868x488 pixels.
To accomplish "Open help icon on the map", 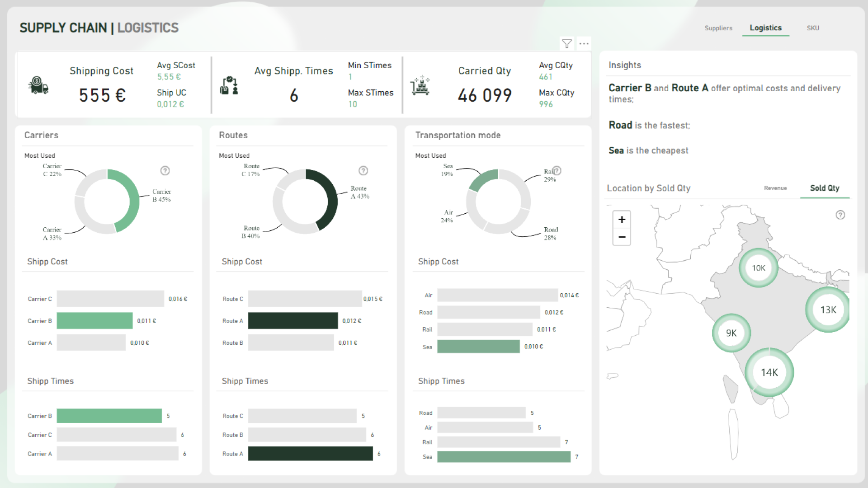I will [x=840, y=215].
